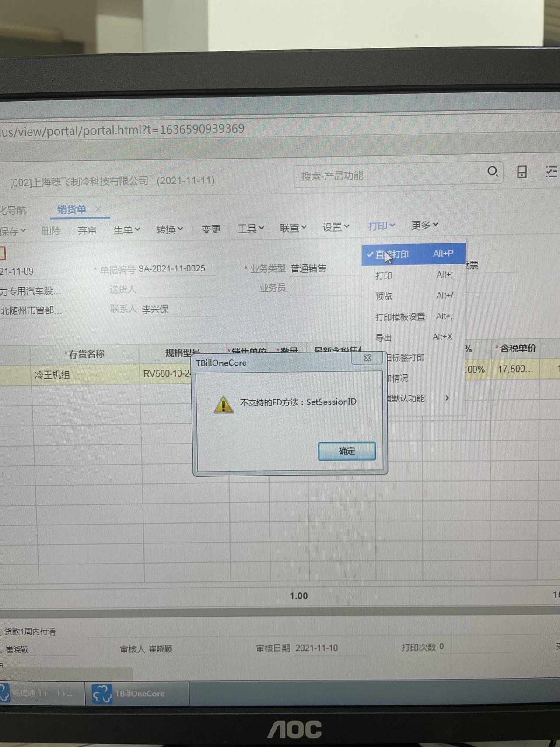
Task: Close the 销货单 tab
Action: tap(98, 209)
